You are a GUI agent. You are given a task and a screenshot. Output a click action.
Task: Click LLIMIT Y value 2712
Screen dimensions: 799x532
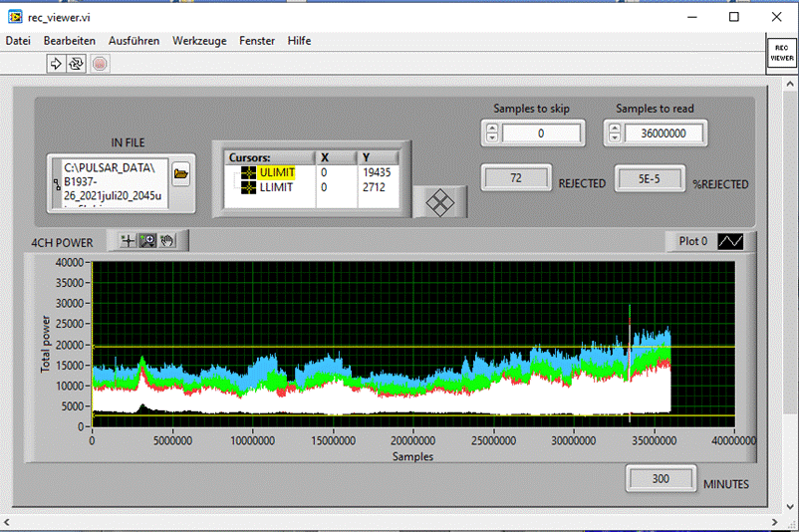click(374, 187)
